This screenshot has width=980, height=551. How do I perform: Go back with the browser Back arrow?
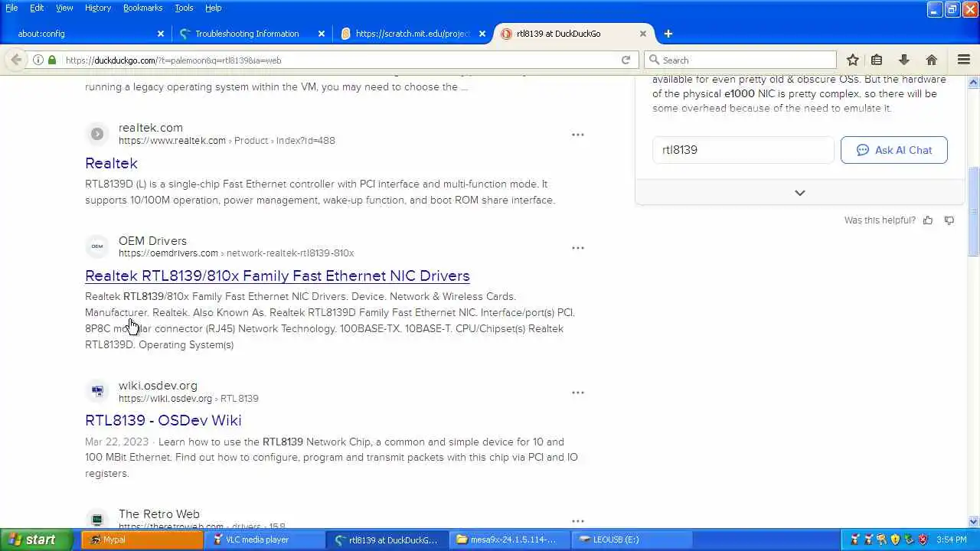click(x=16, y=60)
